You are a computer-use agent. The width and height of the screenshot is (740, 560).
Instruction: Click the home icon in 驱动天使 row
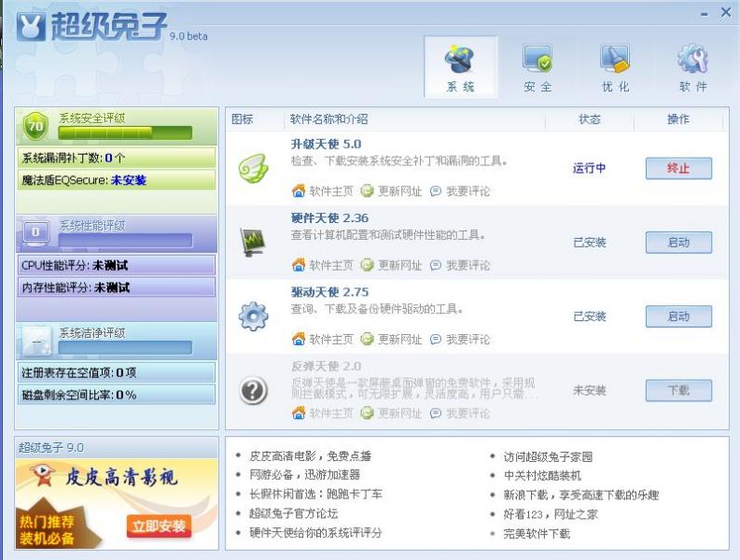[299, 339]
